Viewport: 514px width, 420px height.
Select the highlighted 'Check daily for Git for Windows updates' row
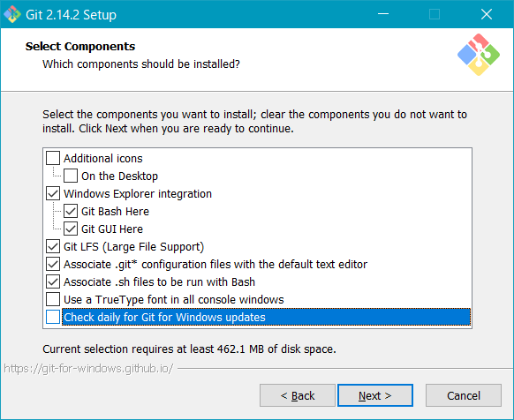(x=266, y=317)
